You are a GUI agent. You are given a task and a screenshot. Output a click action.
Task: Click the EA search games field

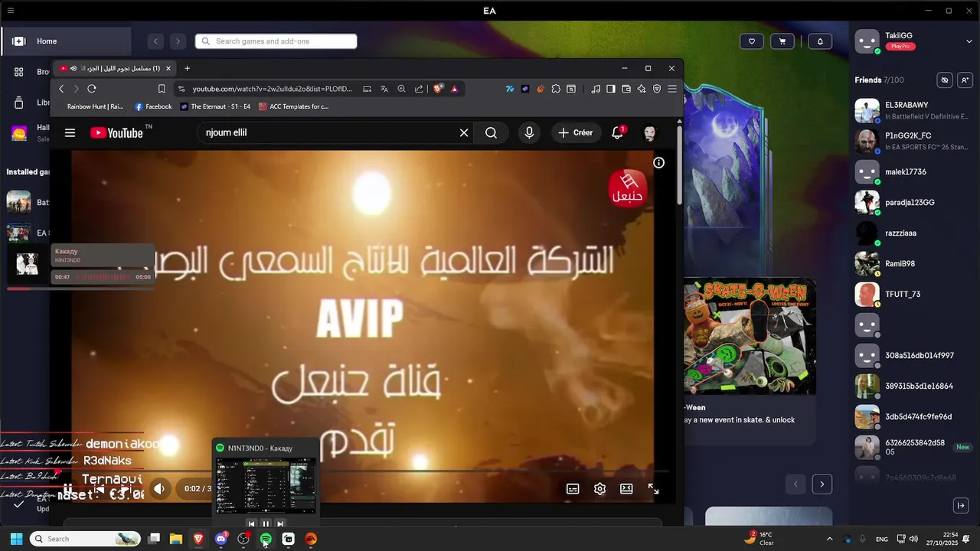tap(276, 41)
